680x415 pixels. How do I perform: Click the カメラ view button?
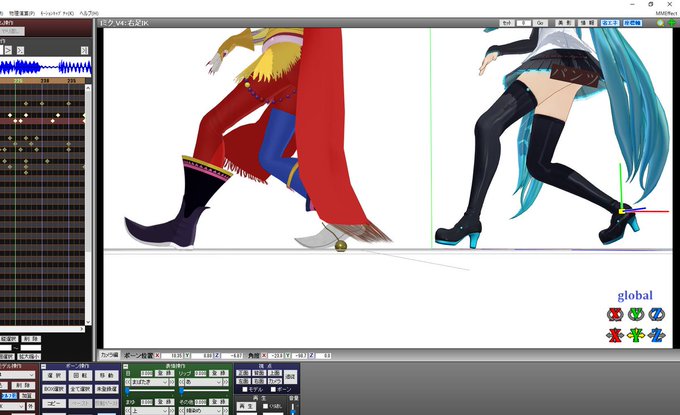tap(275, 381)
